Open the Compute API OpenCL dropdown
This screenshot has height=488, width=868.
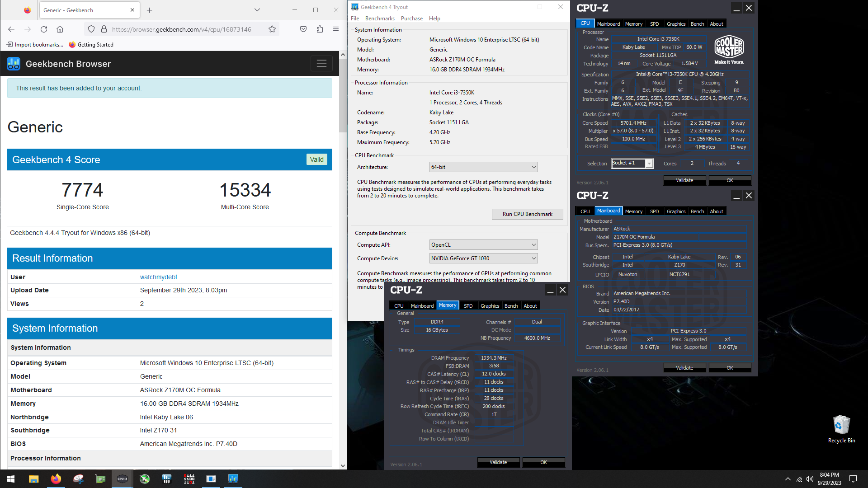(483, 245)
